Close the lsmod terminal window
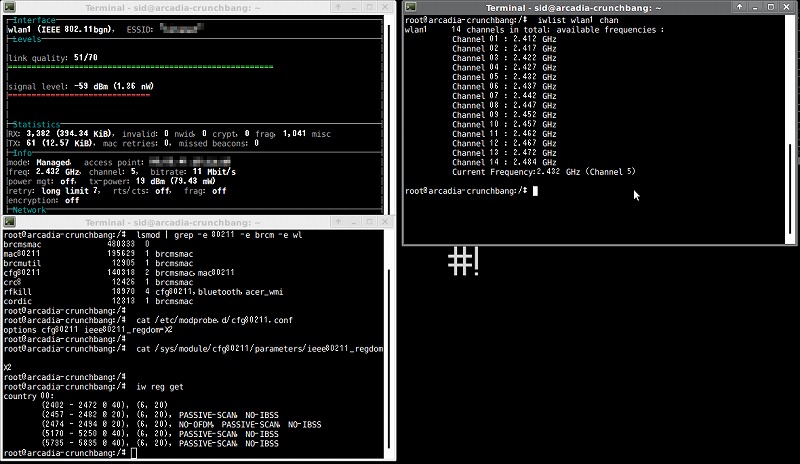800x464 pixels. click(x=386, y=222)
